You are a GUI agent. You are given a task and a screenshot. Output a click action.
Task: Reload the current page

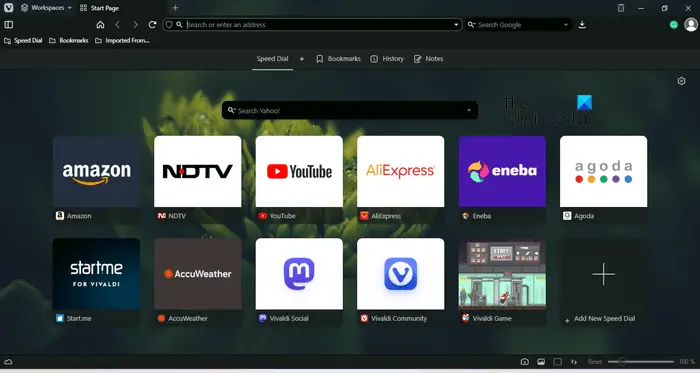152,25
